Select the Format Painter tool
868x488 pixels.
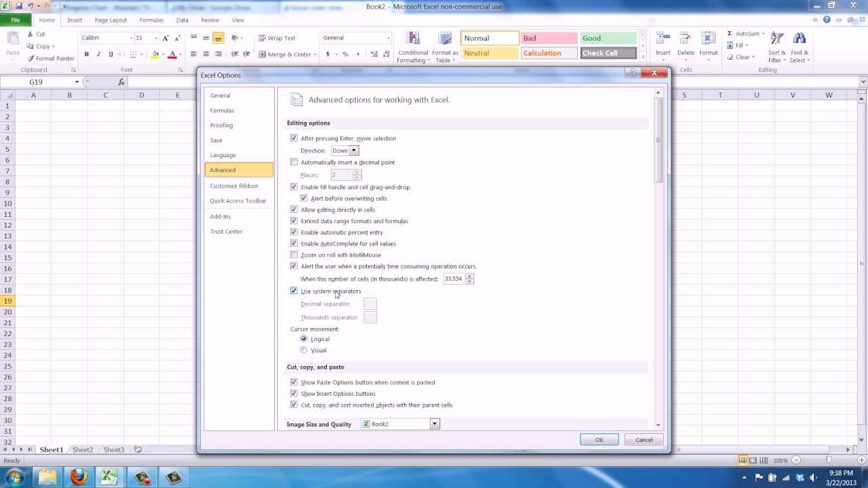pyautogui.click(x=51, y=58)
